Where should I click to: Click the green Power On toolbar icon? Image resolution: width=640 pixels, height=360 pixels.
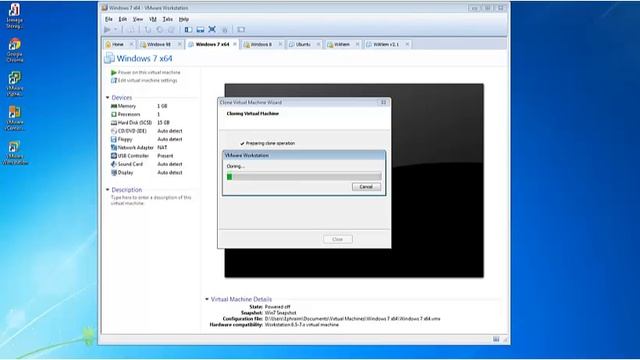pos(107,29)
